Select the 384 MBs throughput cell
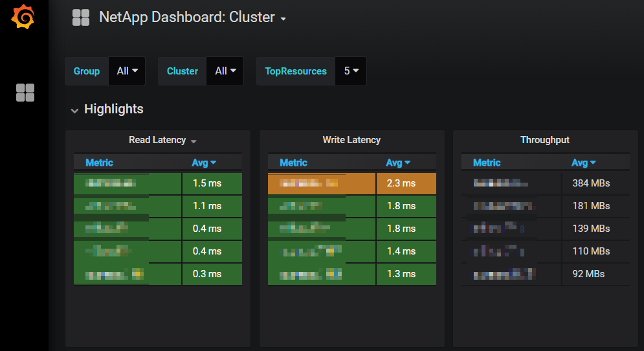 pos(595,183)
